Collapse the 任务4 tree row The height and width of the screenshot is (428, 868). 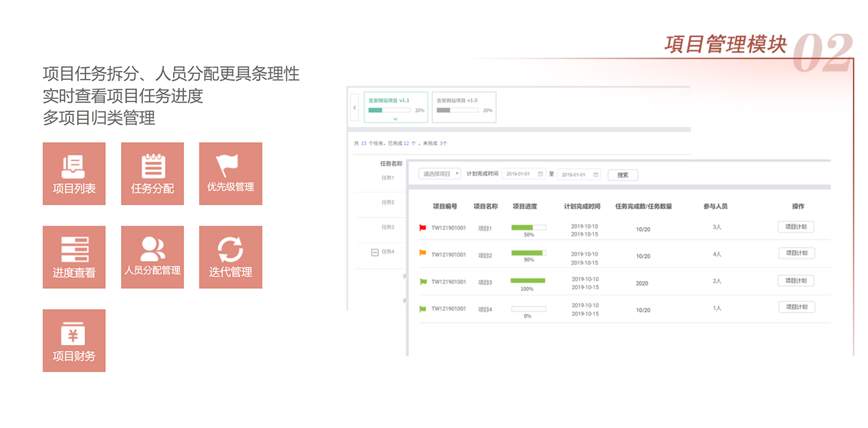[375, 252]
